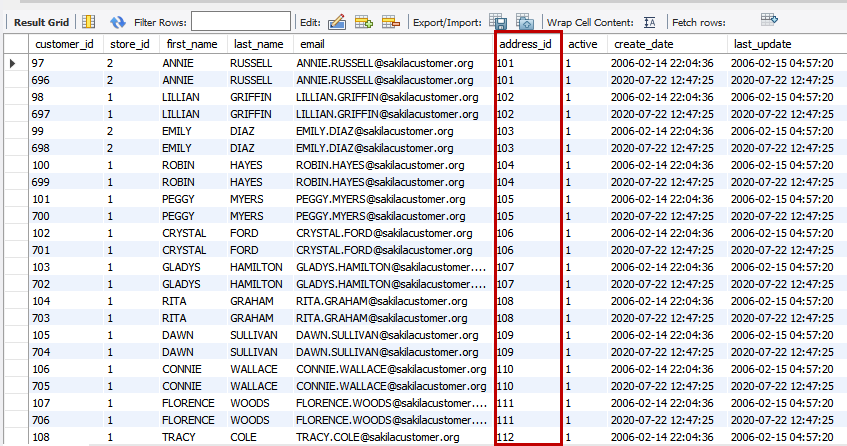Click the insert new row icon
The width and height of the screenshot is (847, 446).
(364, 21)
